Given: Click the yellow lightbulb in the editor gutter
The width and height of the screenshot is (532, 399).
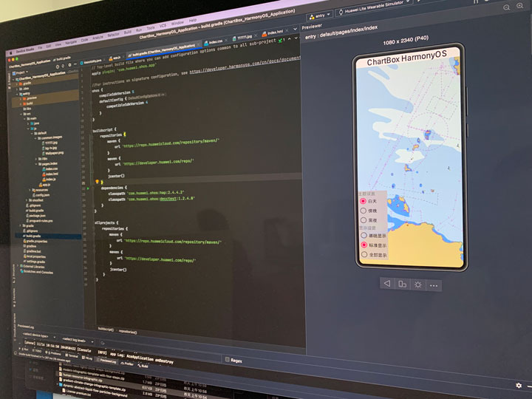Looking at the screenshot, I should point(97,182).
